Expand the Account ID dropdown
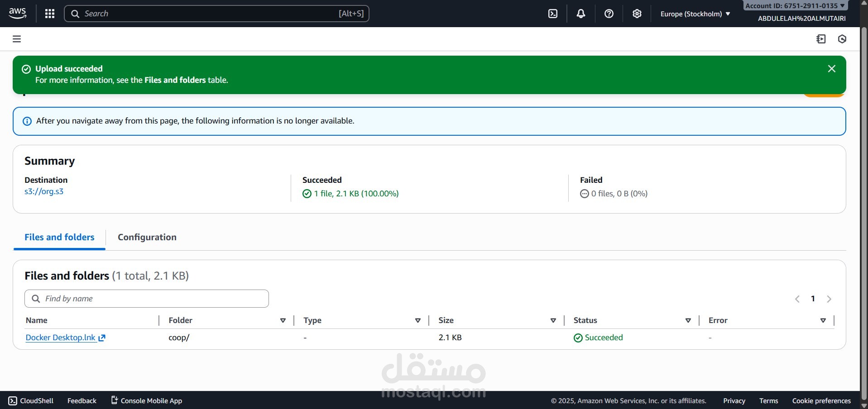 click(x=795, y=5)
